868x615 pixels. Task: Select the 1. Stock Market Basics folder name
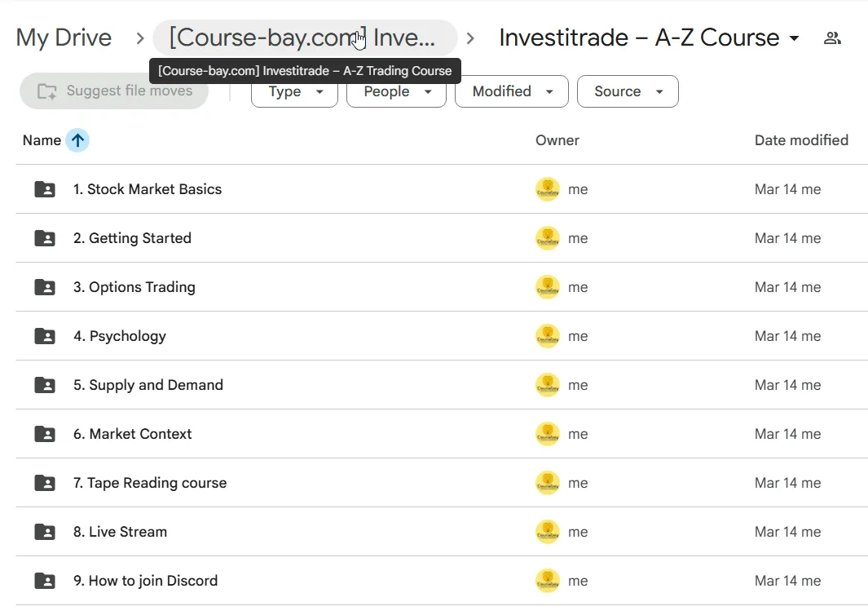(x=148, y=189)
